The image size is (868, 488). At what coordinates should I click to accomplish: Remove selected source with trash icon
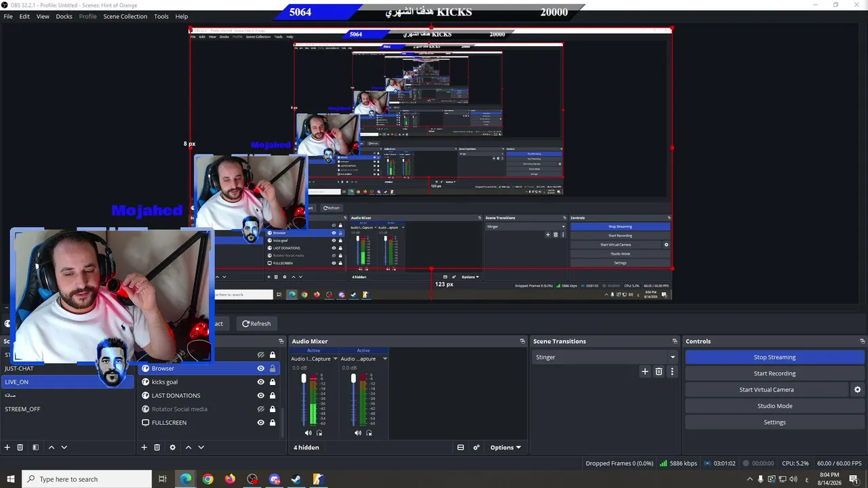tap(157, 447)
